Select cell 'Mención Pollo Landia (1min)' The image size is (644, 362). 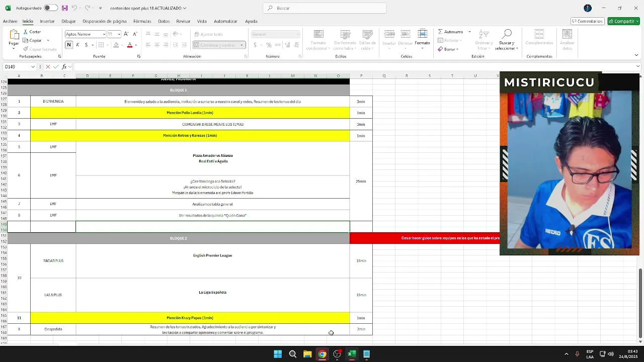click(190, 113)
